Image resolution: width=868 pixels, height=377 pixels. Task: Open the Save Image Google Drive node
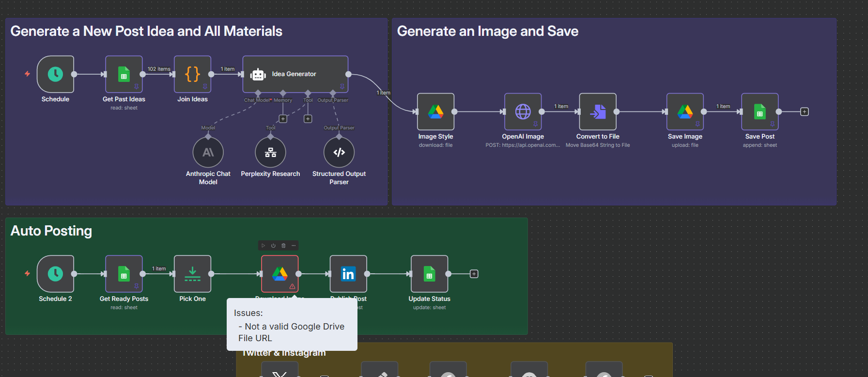tap(685, 111)
